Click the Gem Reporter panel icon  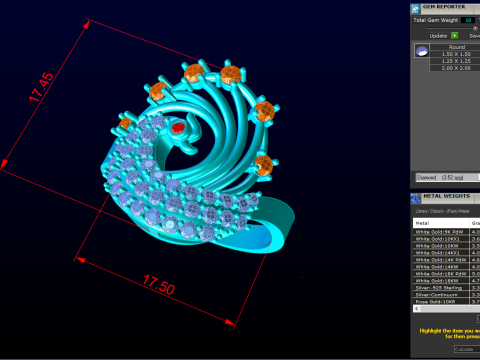415,9
